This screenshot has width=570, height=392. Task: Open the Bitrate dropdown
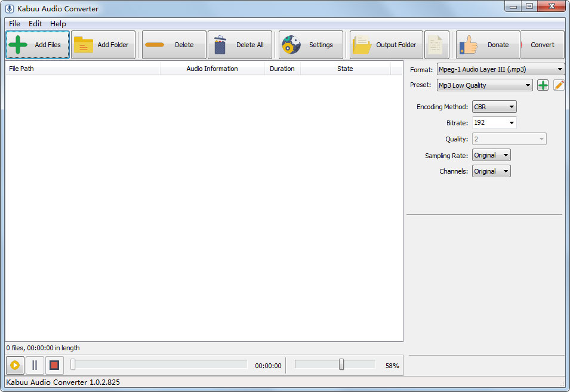point(494,123)
